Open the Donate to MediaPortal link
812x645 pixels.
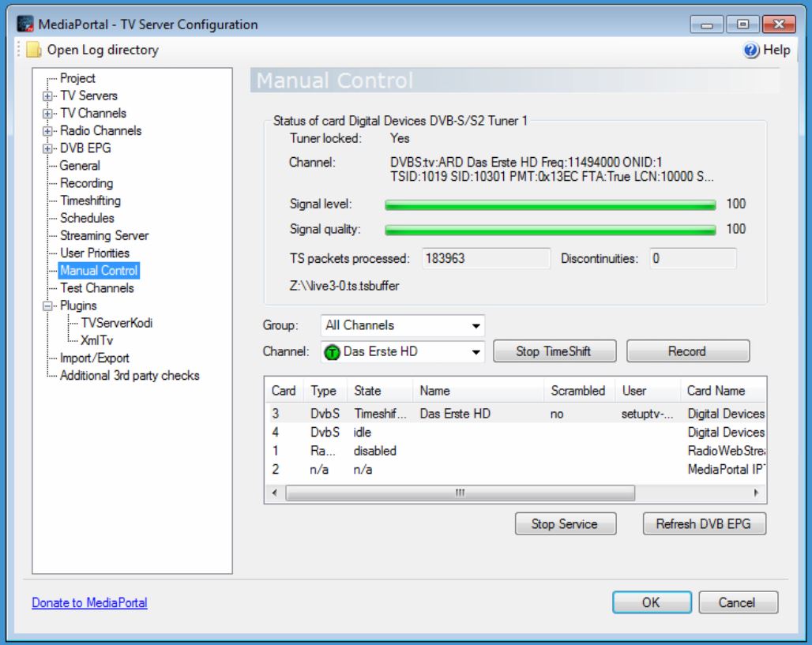[89, 603]
